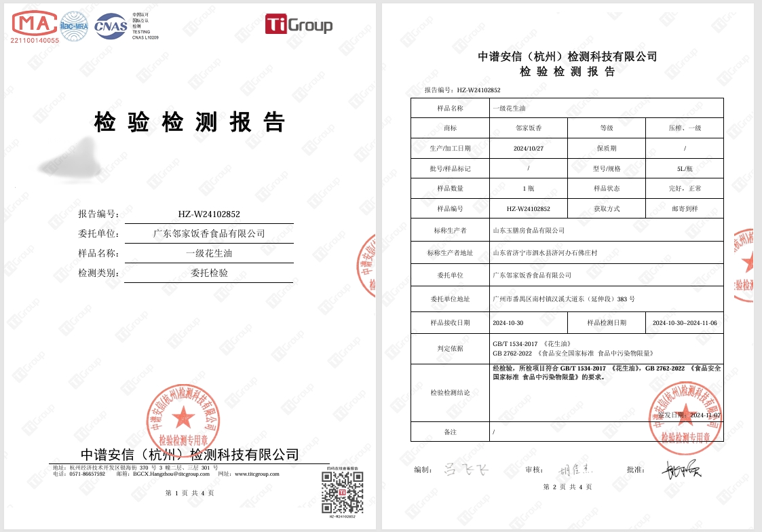Click the 等级 label cell
The image size is (762, 532).
[607, 128]
